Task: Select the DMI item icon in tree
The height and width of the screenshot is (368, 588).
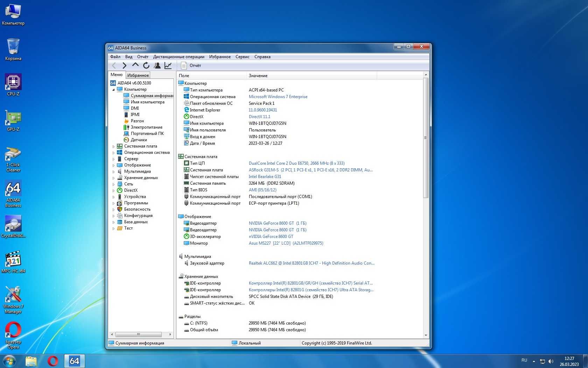Action: pos(126,108)
